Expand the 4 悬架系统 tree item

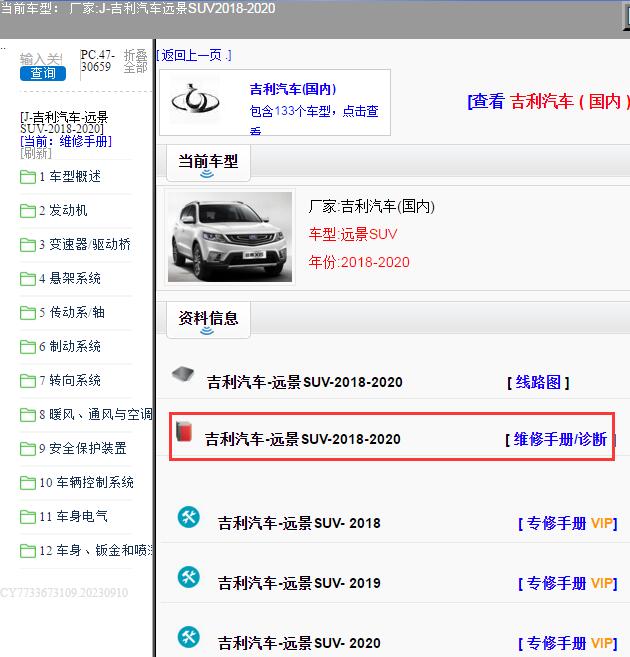coord(70,279)
